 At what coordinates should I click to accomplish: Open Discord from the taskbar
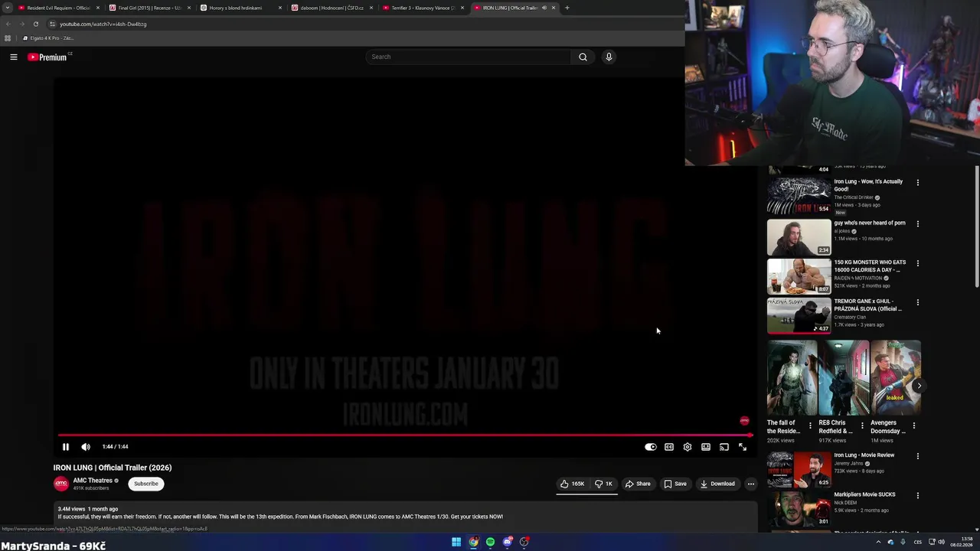507,542
